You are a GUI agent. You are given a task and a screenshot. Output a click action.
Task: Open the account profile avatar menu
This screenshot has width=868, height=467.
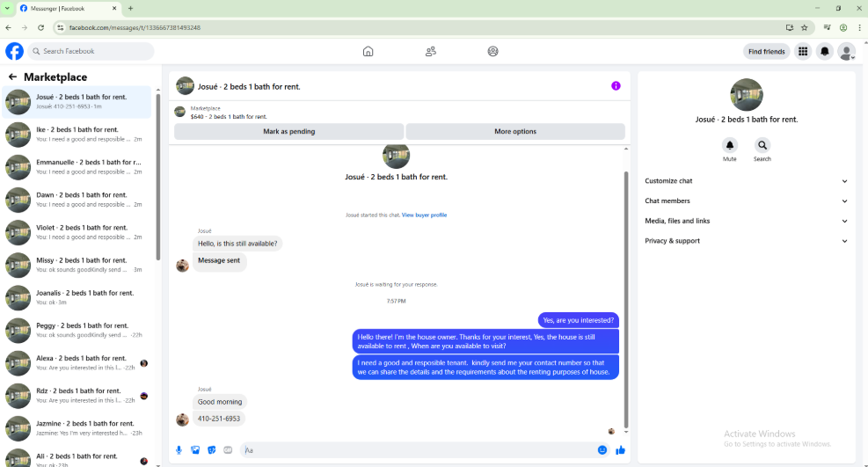846,52
